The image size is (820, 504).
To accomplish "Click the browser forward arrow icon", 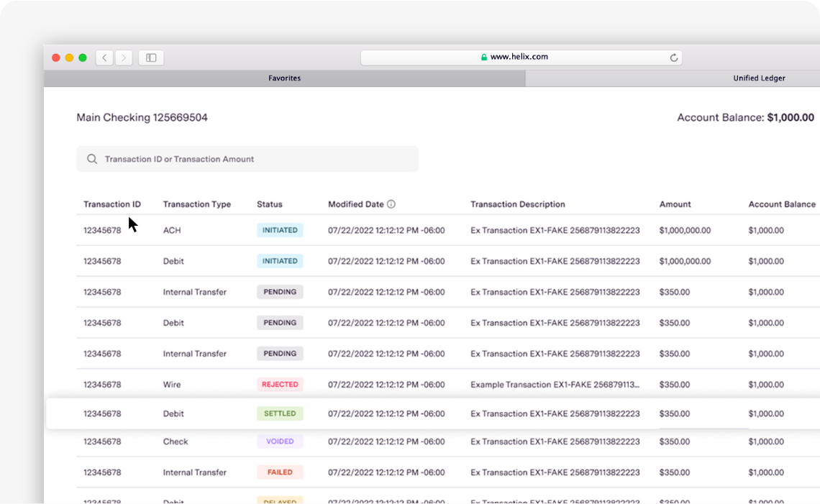I will [x=123, y=58].
